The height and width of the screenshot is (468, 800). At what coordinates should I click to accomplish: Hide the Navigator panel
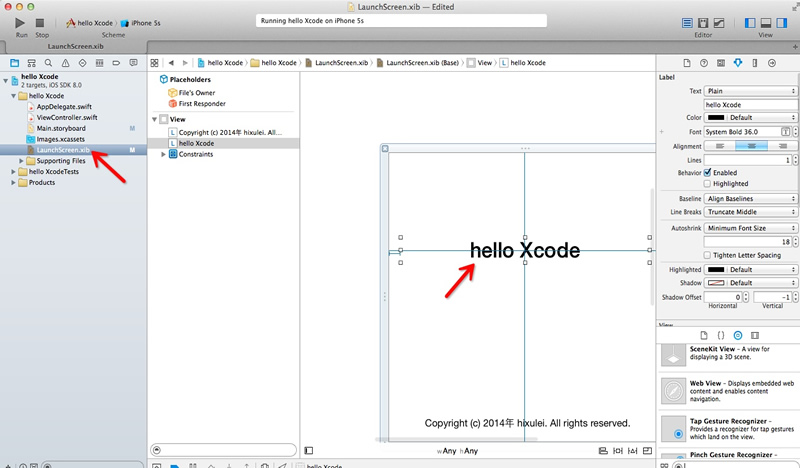750,23
